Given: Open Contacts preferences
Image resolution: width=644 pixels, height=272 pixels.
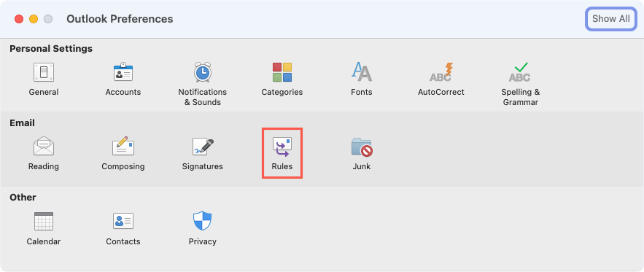Looking at the screenshot, I should pyautogui.click(x=123, y=229).
